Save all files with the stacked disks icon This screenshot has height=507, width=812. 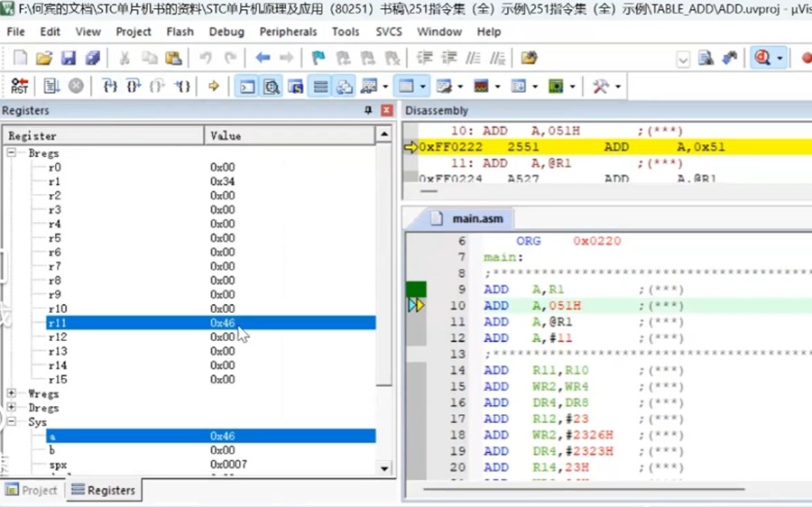pyautogui.click(x=93, y=58)
